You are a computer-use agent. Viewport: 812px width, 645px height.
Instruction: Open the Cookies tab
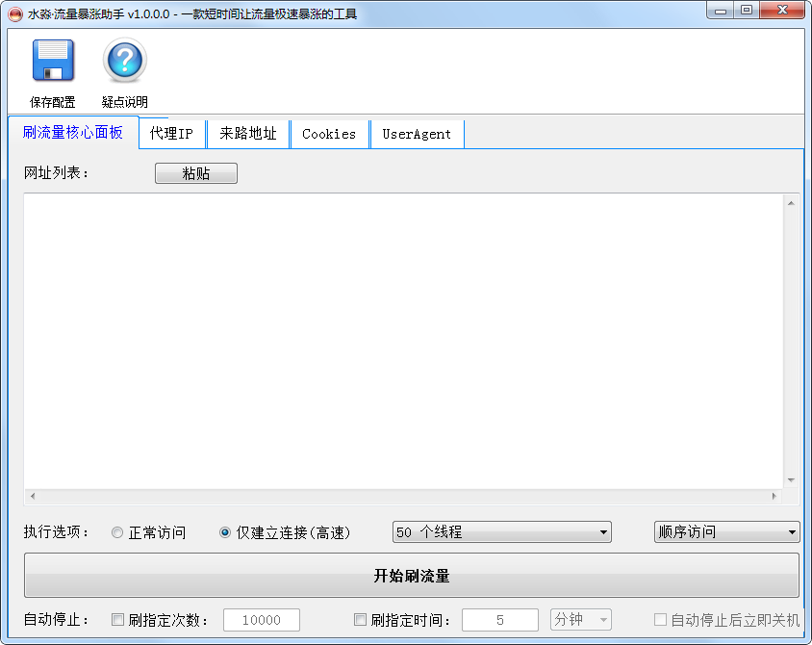pos(329,134)
